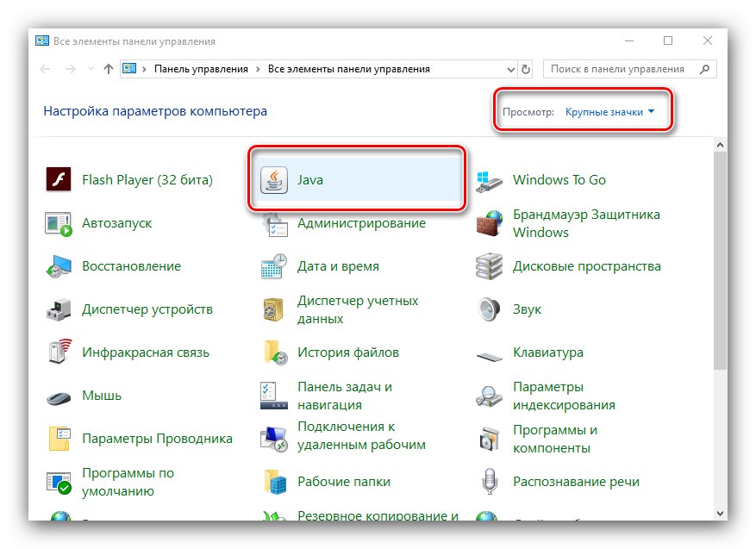Click the Администрирование icon

point(275,225)
